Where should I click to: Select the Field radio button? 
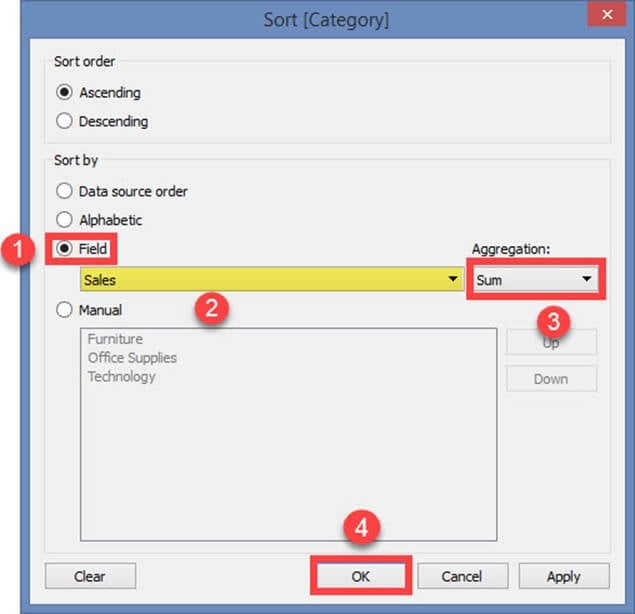point(65,250)
